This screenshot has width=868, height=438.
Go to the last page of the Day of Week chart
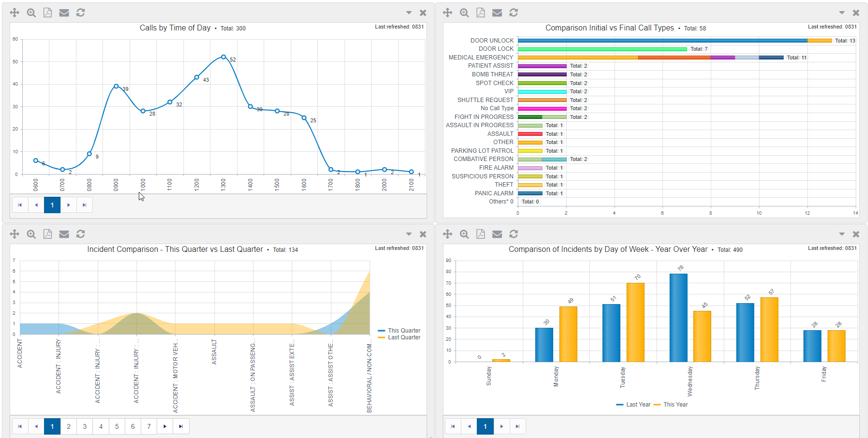pyautogui.click(x=518, y=426)
